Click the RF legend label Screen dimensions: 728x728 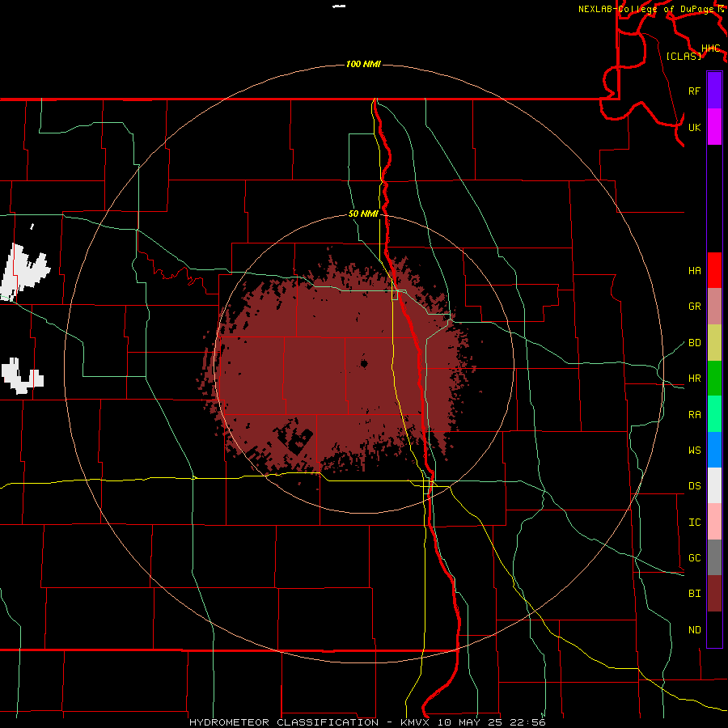click(694, 91)
